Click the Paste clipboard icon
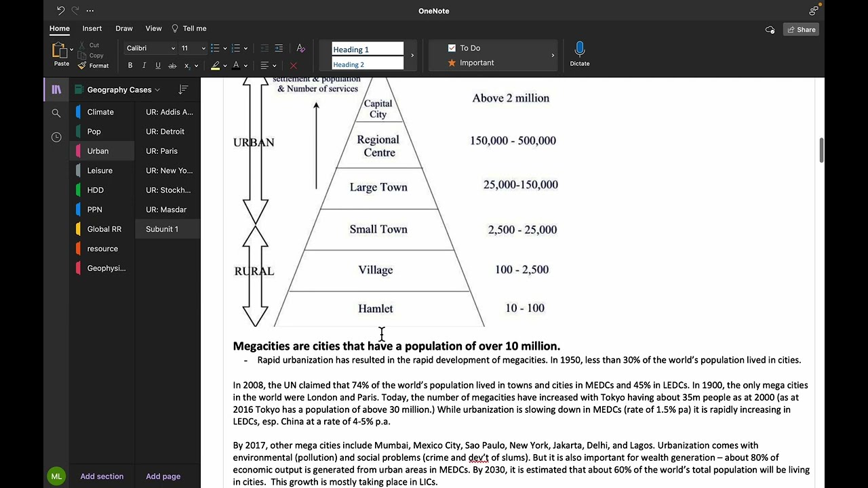868x488 pixels. 60,50
